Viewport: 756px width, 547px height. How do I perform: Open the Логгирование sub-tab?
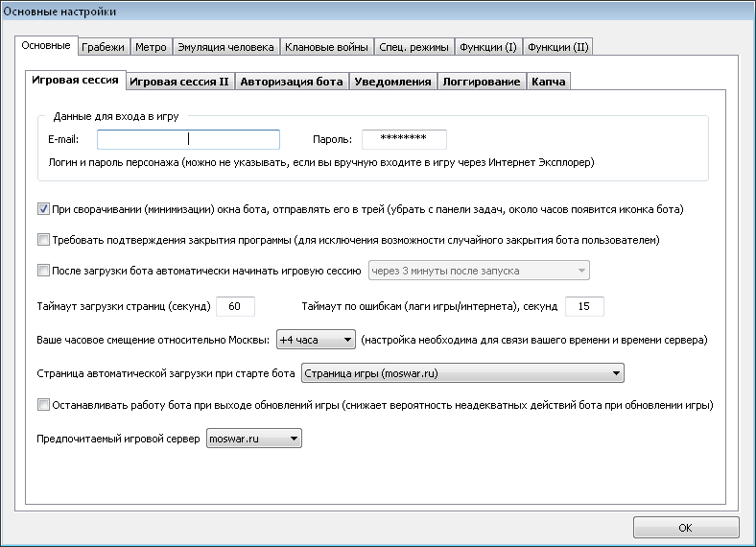(x=482, y=82)
